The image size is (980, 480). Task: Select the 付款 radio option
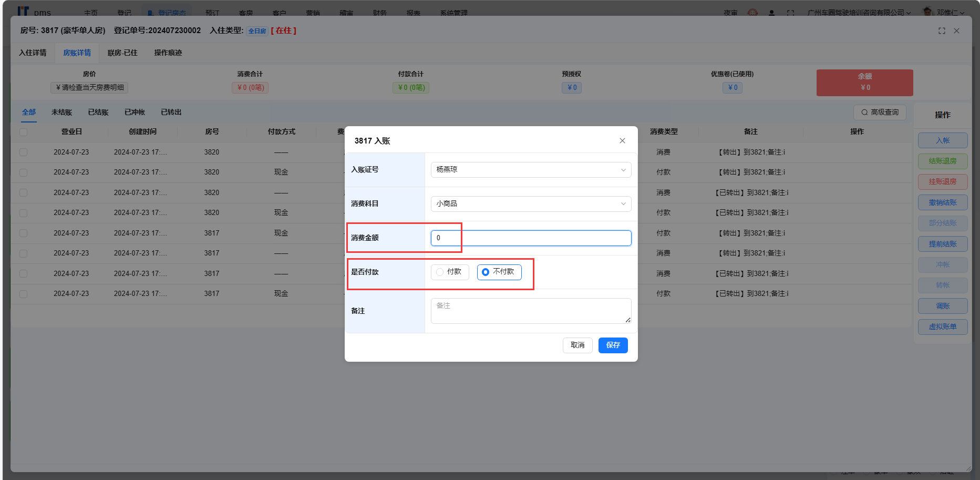[x=440, y=272]
